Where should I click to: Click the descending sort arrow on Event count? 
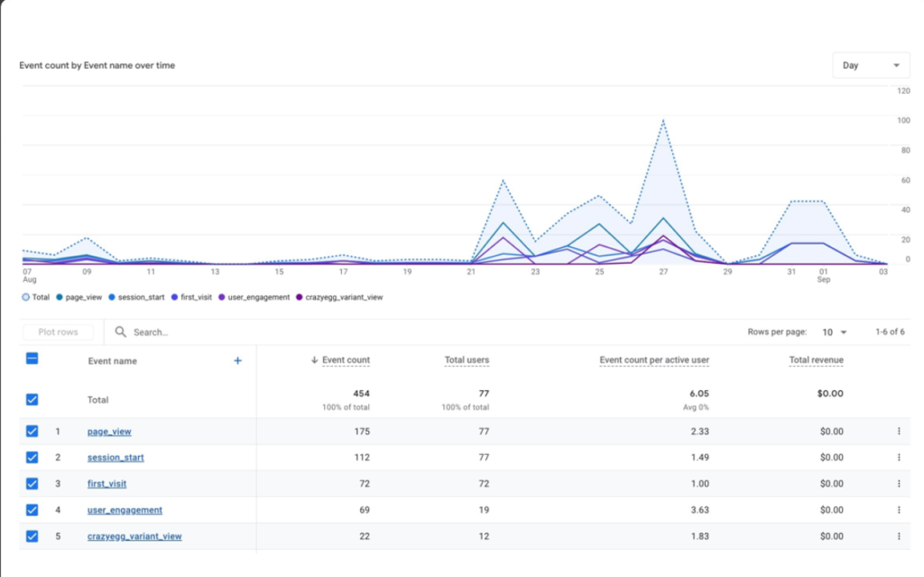coord(316,359)
